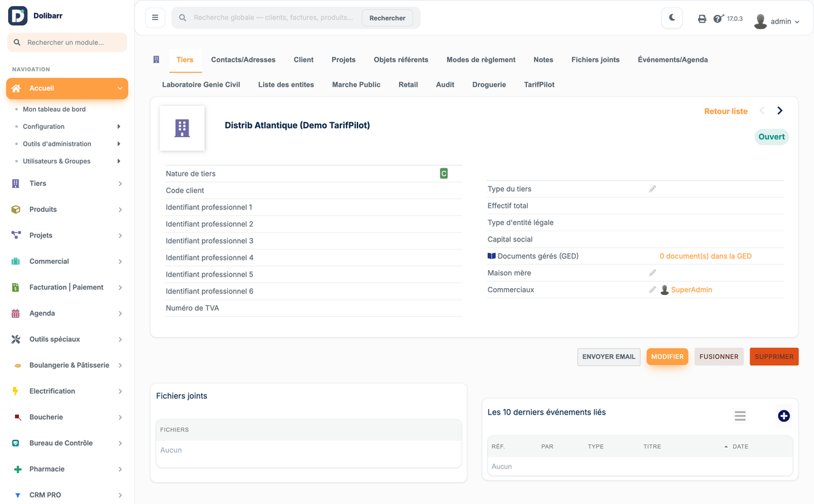The image size is (814, 504).
Task: Click the Ouvert status badge
Action: tap(771, 137)
